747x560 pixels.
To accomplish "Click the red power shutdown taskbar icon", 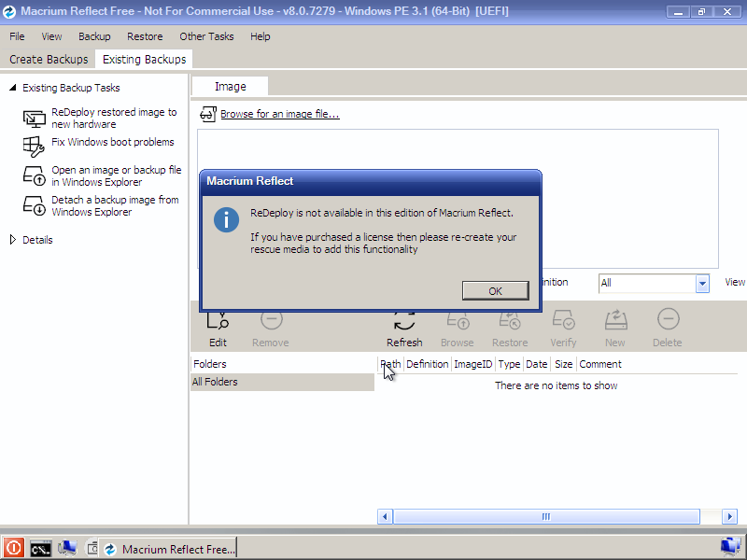I will (13, 548).
